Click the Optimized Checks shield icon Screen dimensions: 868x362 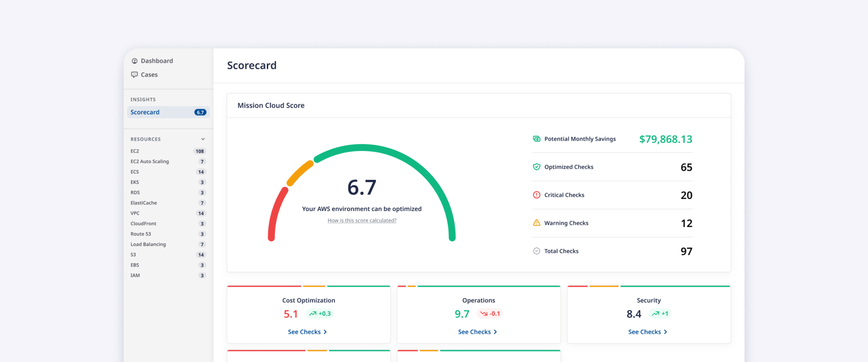(x=536, y=167)
